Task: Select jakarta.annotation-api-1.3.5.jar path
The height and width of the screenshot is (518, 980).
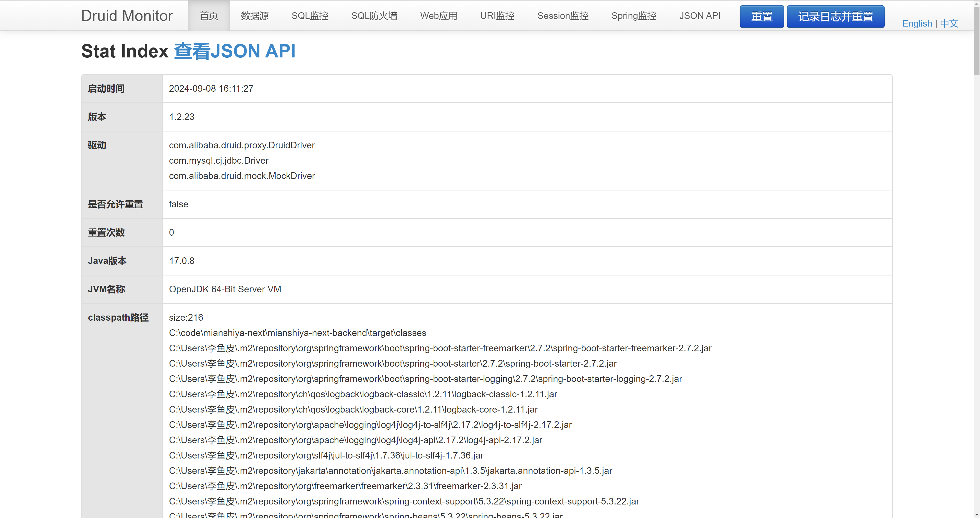Action: tap(390, 471)
